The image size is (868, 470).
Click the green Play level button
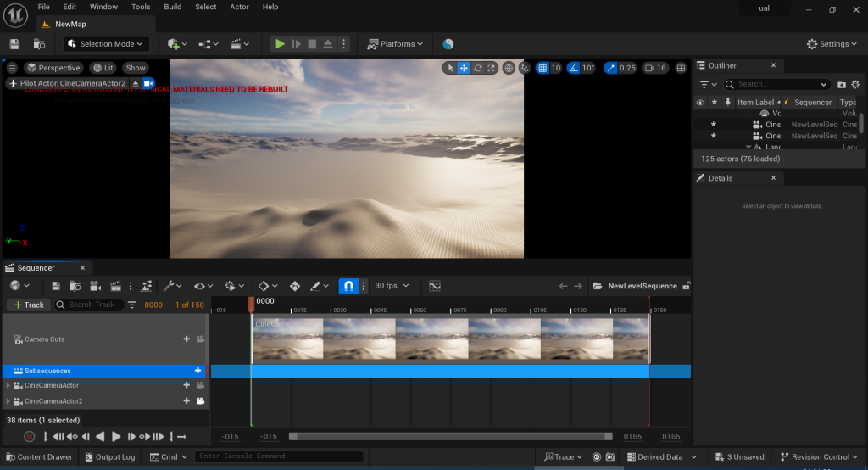[280, 44]
